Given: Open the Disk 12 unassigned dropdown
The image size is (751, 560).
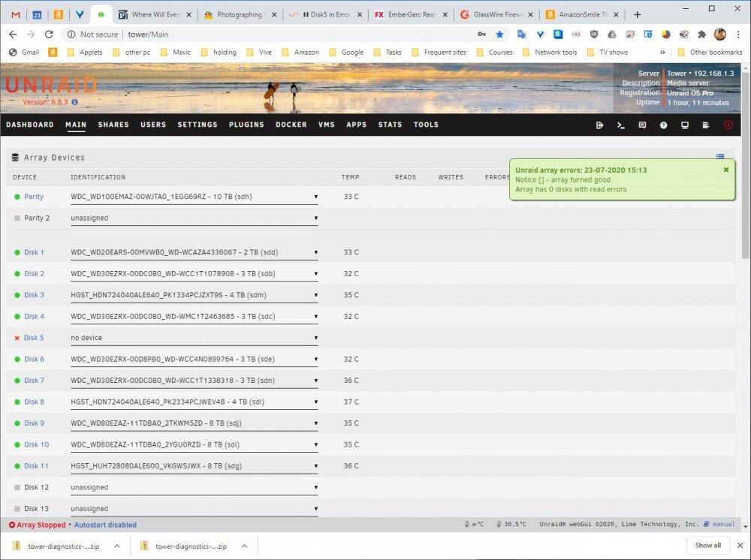Looking at the screenshot, I should pyautogui.click(x=194, y=488).
